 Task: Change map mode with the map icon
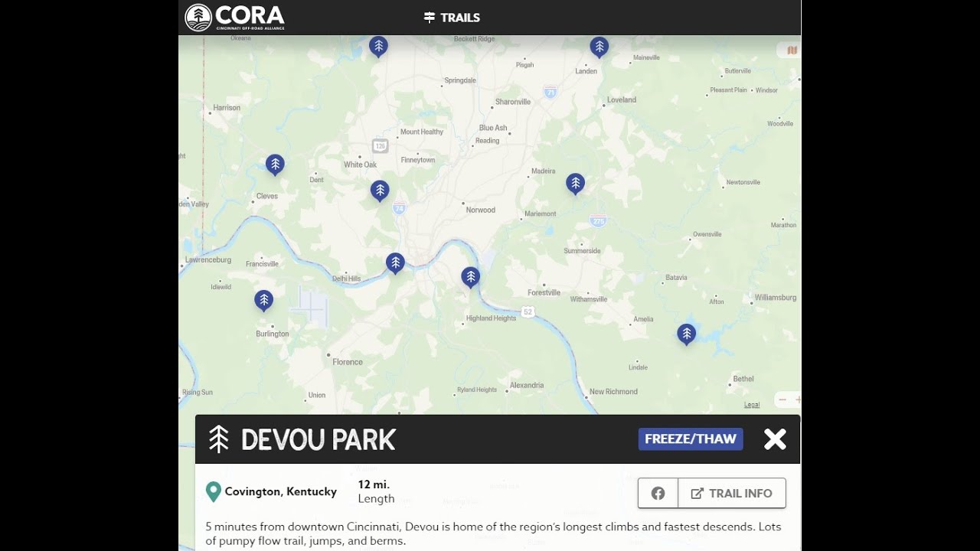[x=792, y=51]
